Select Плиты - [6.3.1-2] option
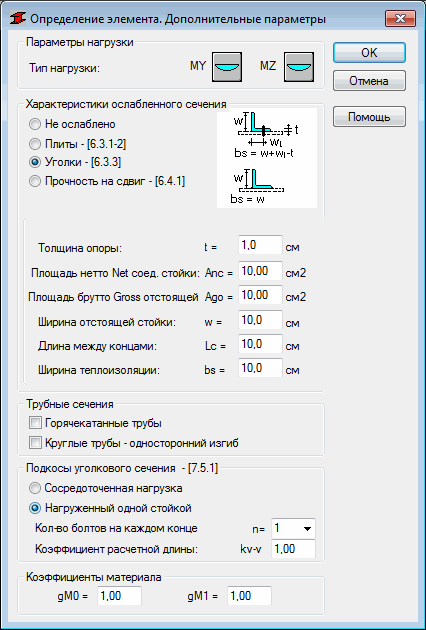The image size is (426, 630). 78,143
